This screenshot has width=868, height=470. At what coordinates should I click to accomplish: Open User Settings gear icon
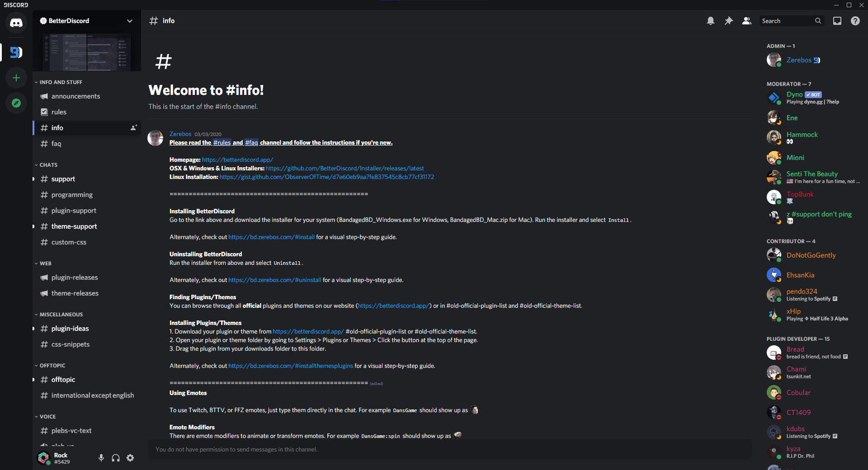[130, 458]
